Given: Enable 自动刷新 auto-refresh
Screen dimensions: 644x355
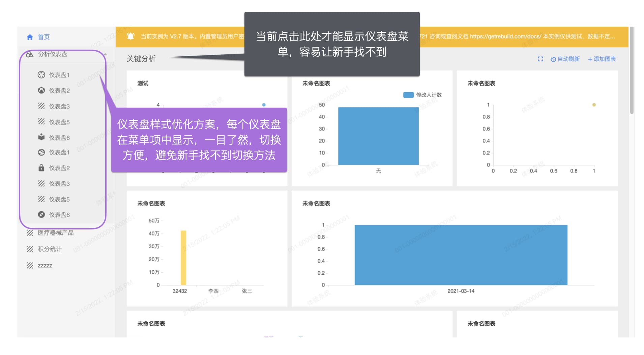Looking at the screenshot, I should (565, 59).
